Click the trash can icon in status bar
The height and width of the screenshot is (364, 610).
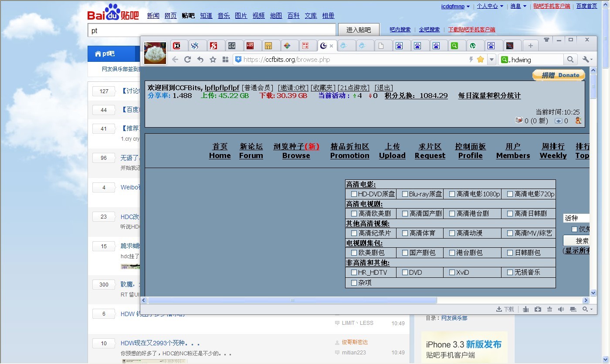[549, 309]
